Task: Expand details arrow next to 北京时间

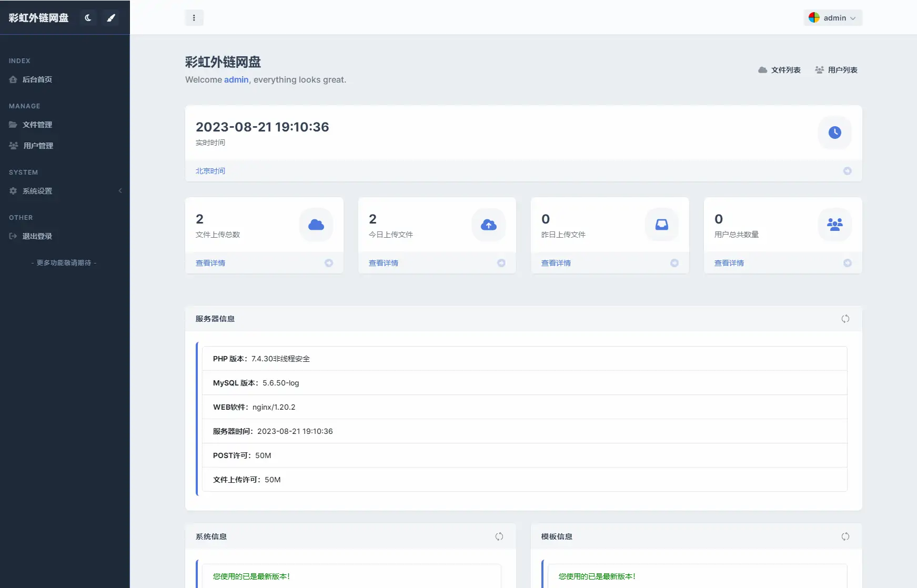Action: [x=847, y=170]
